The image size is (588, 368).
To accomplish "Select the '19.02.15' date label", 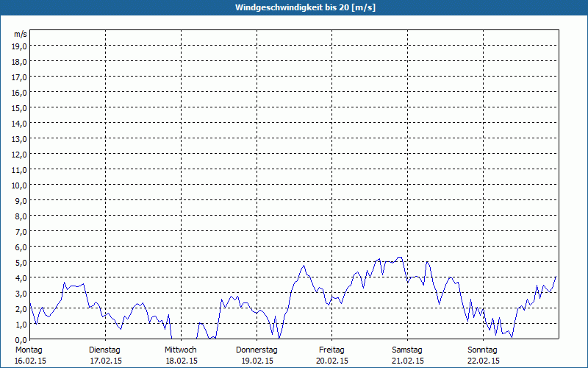I will point(257,361).
